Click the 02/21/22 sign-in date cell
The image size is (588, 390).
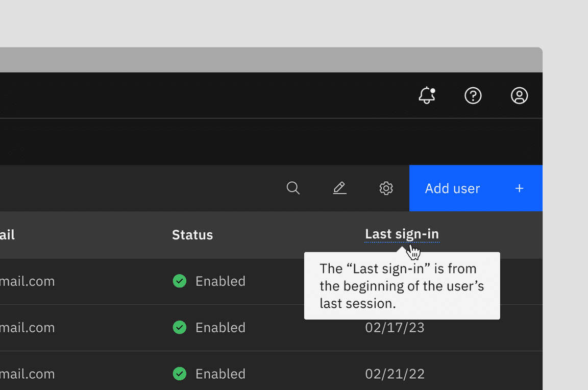(395, 374)
